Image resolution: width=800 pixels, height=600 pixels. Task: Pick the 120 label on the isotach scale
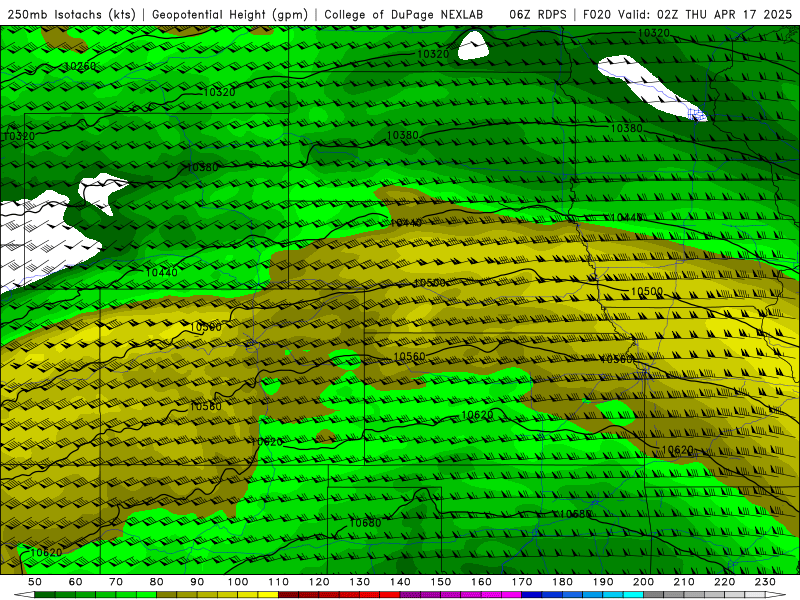[x=319, y=582]
